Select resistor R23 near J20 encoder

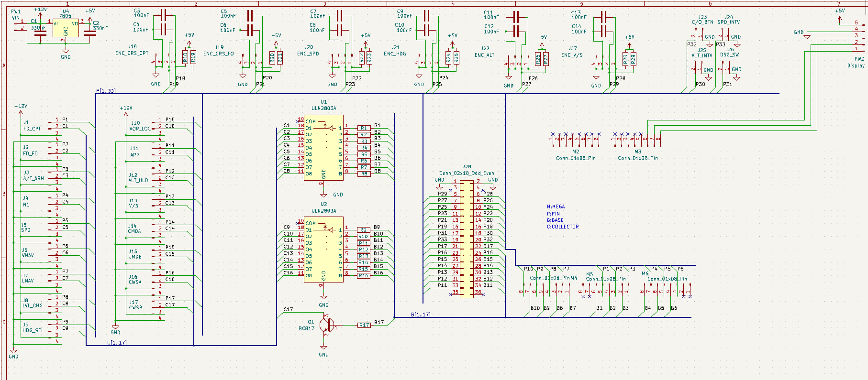tap(369, 58)
